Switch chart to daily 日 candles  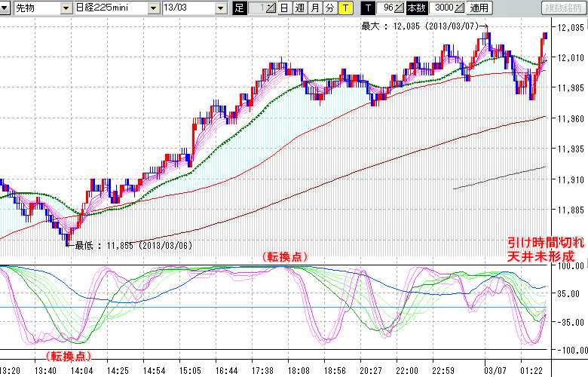pos(283,8)
